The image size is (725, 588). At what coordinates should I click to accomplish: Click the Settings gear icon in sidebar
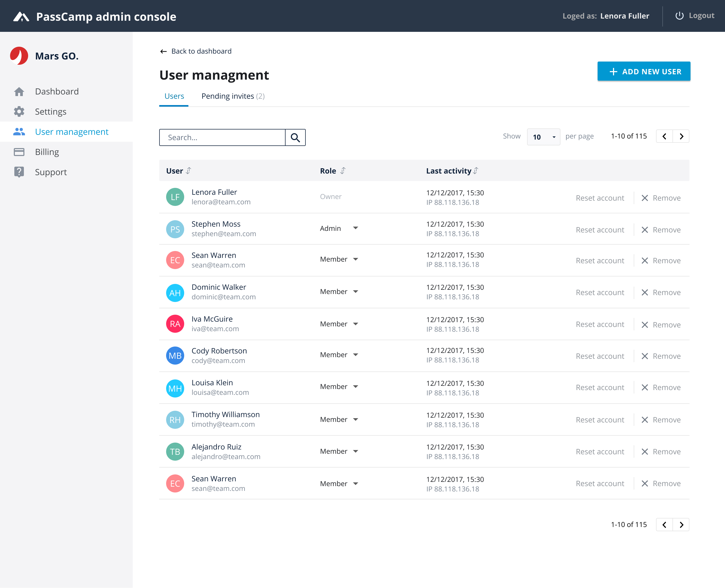(19, 111)
